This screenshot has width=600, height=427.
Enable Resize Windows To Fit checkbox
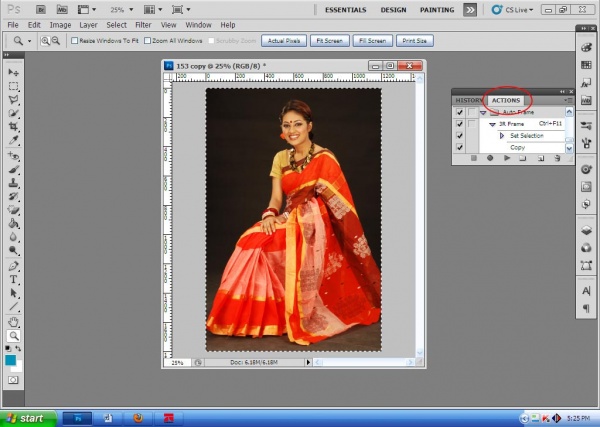(75, 41)
